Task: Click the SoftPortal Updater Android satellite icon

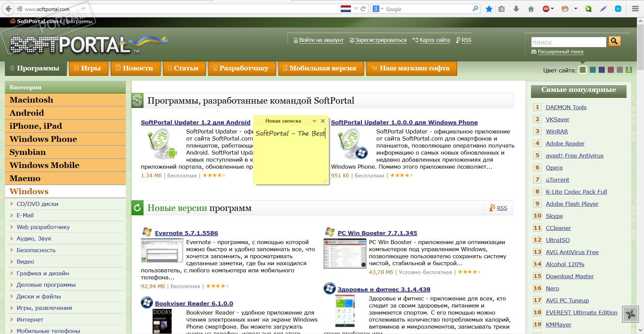Action: [x=162, y=144]
